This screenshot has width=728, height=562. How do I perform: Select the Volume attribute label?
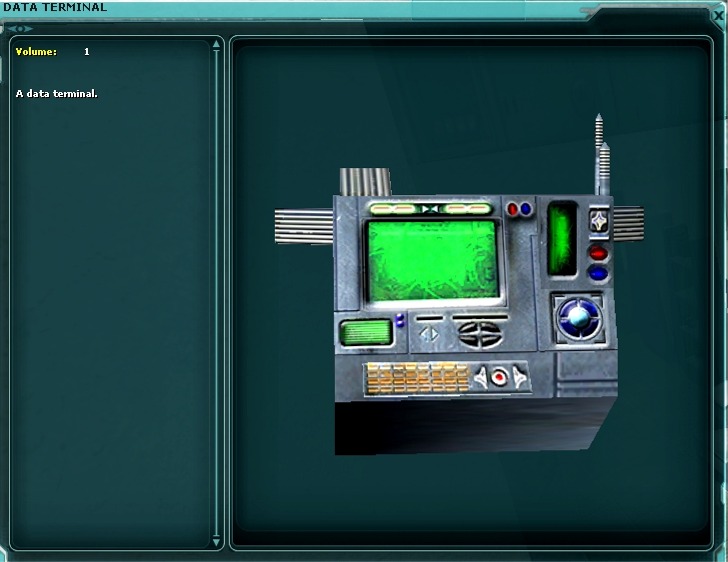point(36,51)
